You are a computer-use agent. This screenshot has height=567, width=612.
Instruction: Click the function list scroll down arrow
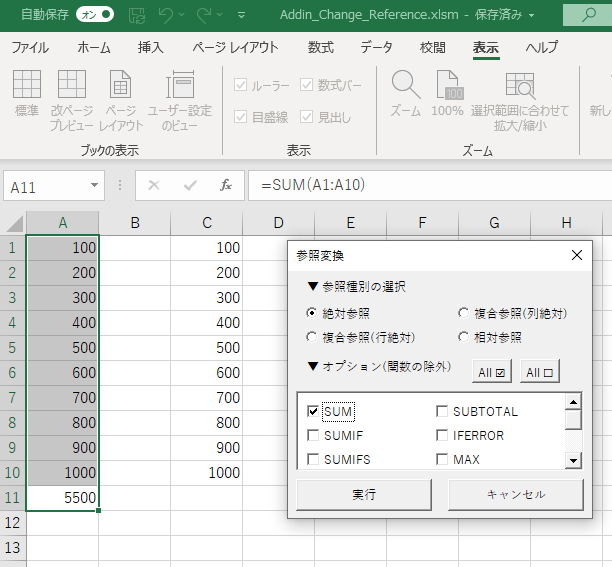573,460
